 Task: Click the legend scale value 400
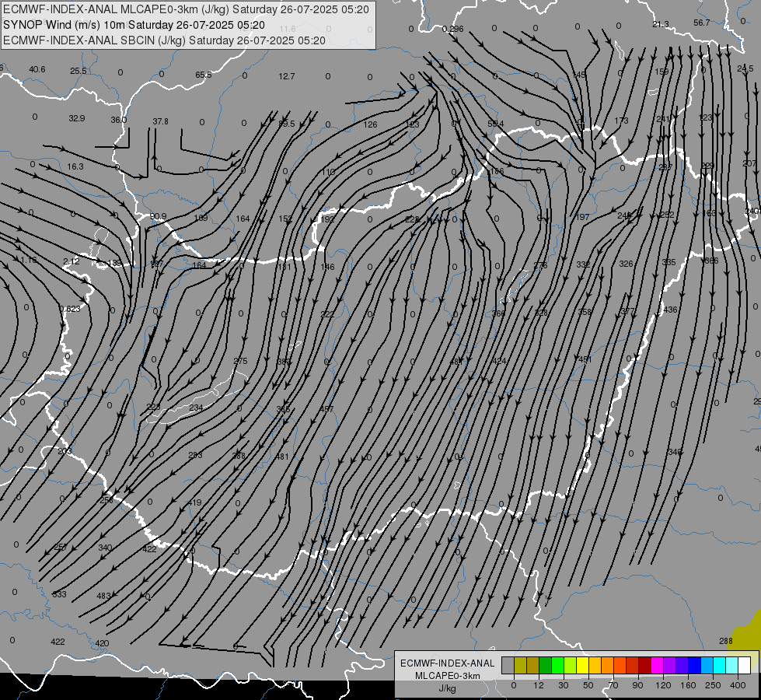pyautogui.click(x=738, y=685)
